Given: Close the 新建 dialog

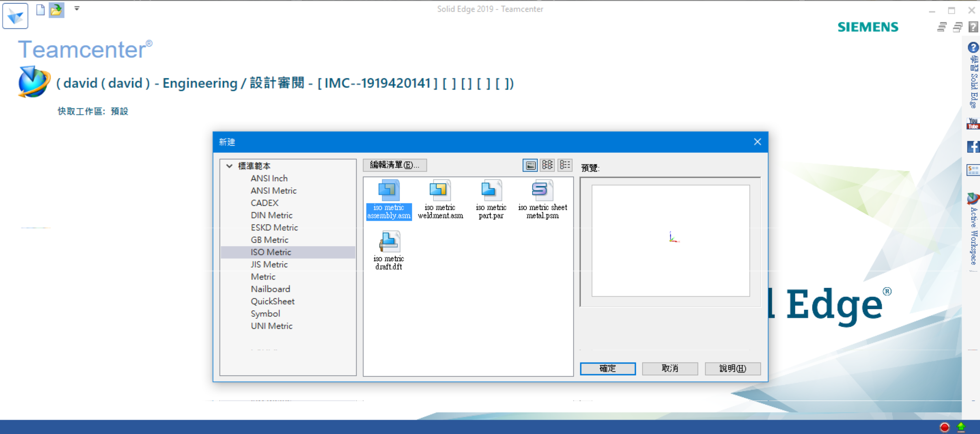Looking at the screenshot, I should [x=757, y=142].
